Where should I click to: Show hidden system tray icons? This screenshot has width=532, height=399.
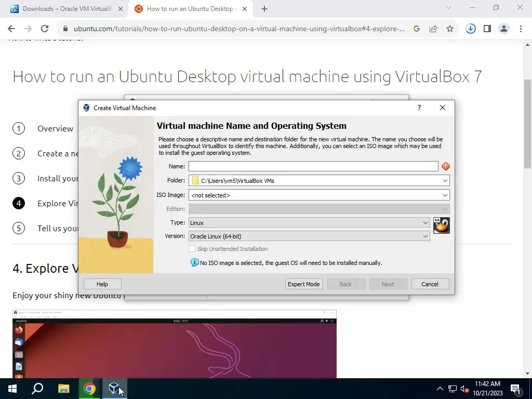[x=440, y=389]
